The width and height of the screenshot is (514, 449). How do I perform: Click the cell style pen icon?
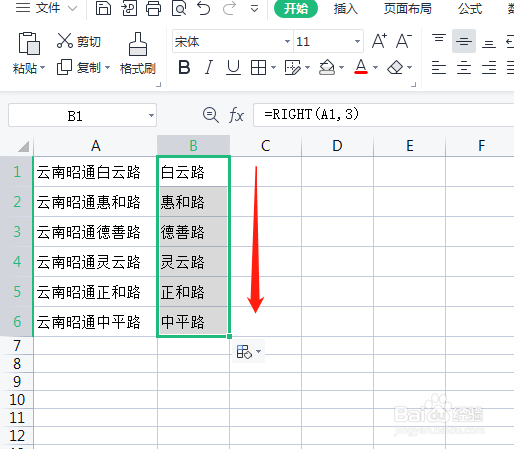point(293,68)
